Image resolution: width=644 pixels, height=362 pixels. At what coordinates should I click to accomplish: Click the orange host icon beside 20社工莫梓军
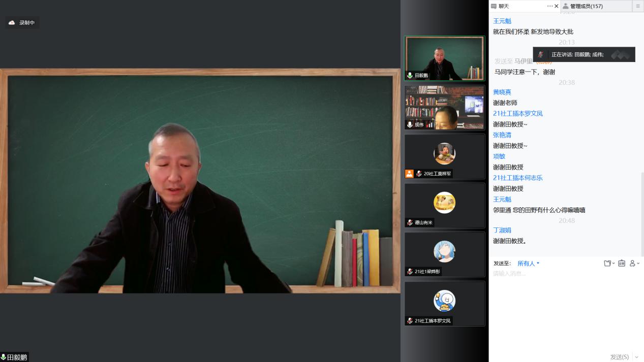[x=409, y=174]
